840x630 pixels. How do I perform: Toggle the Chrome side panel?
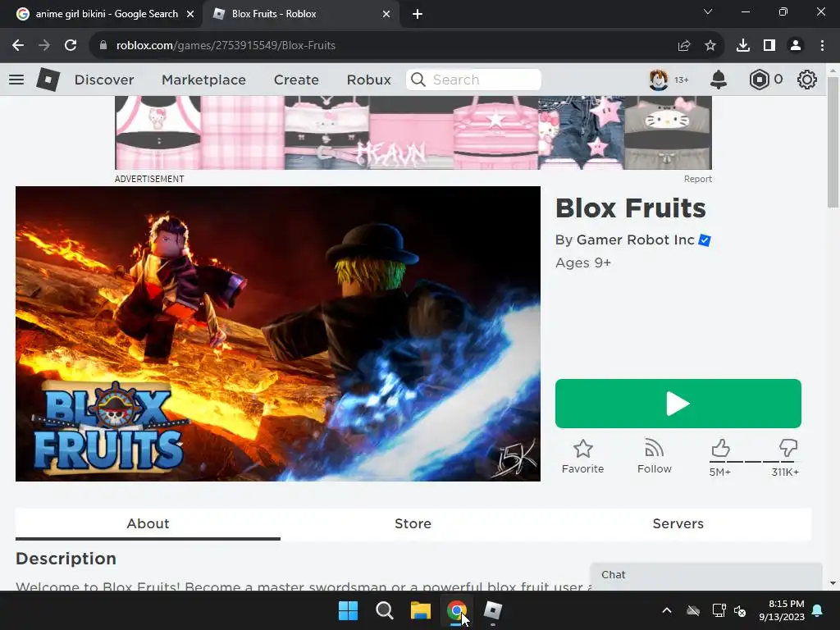point(769,46)
